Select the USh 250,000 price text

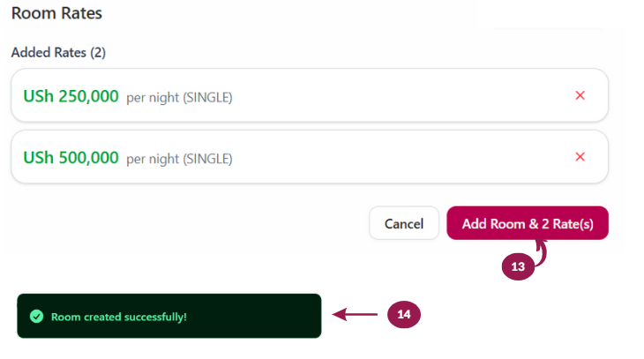tap(71, 96)
